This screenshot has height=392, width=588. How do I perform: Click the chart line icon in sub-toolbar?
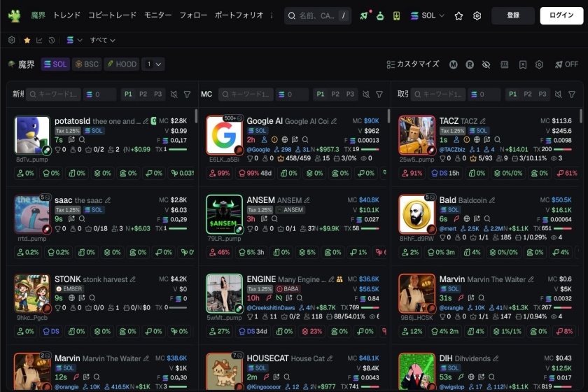click(39, 40)
